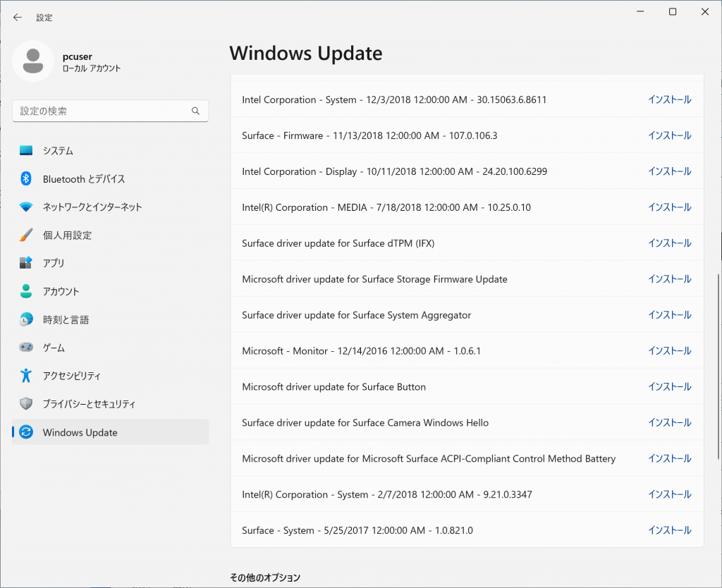Install Microsoft Monitor 1.0.6.1 update
The width and height of the screenshot is (722, 588).
(x=670, y=351)
